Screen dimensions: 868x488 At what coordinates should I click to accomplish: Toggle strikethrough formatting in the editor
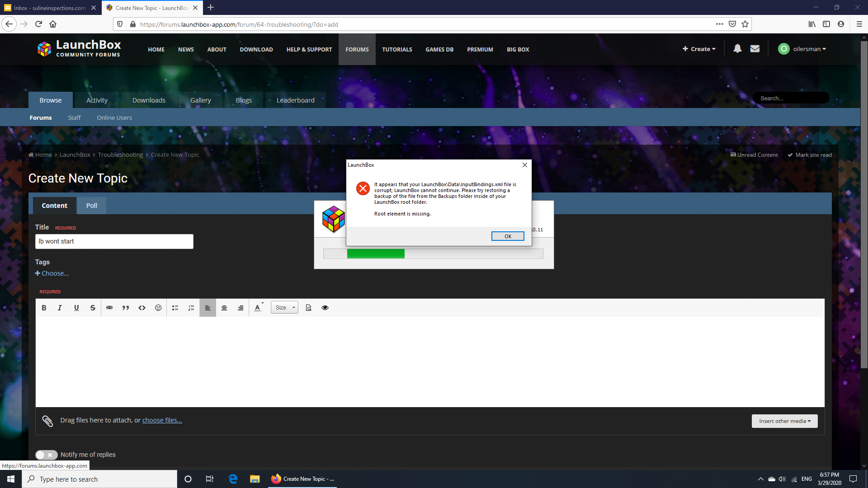pos(93,308)
